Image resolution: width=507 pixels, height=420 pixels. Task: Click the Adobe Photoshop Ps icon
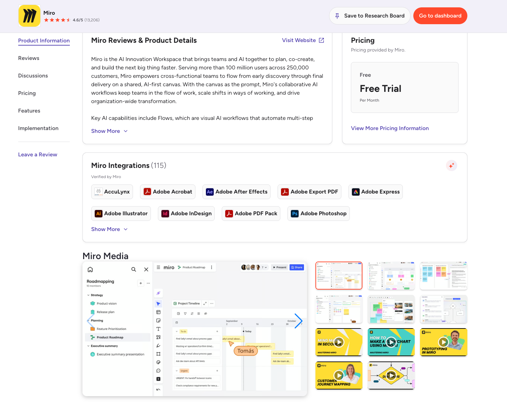coord(295,214)
